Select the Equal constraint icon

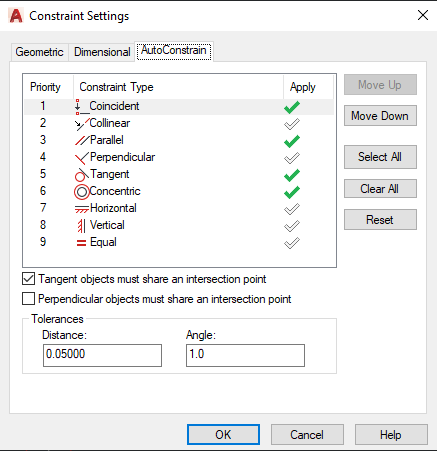(x=81, y=243)
